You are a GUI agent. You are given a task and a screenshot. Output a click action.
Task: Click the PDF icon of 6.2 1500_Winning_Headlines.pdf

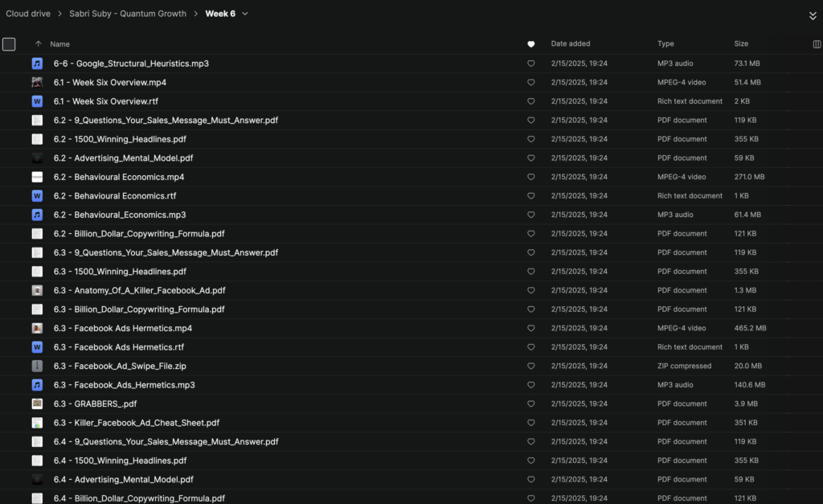click(37, 139)
